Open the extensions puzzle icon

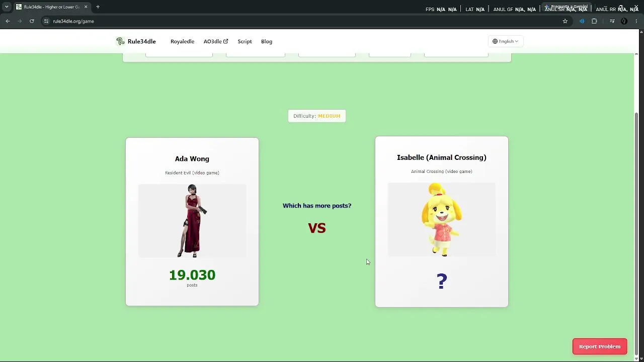tap(594, 21)
